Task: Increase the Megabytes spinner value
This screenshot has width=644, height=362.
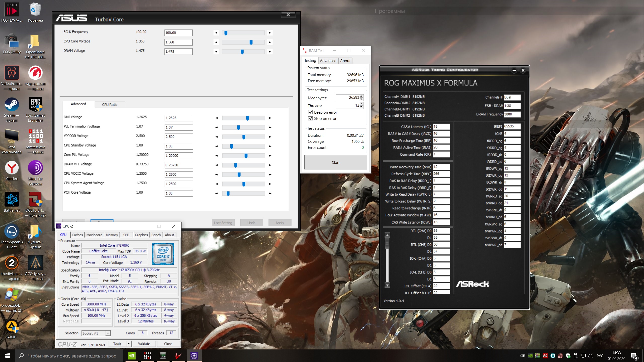Action: pos(361,96)
